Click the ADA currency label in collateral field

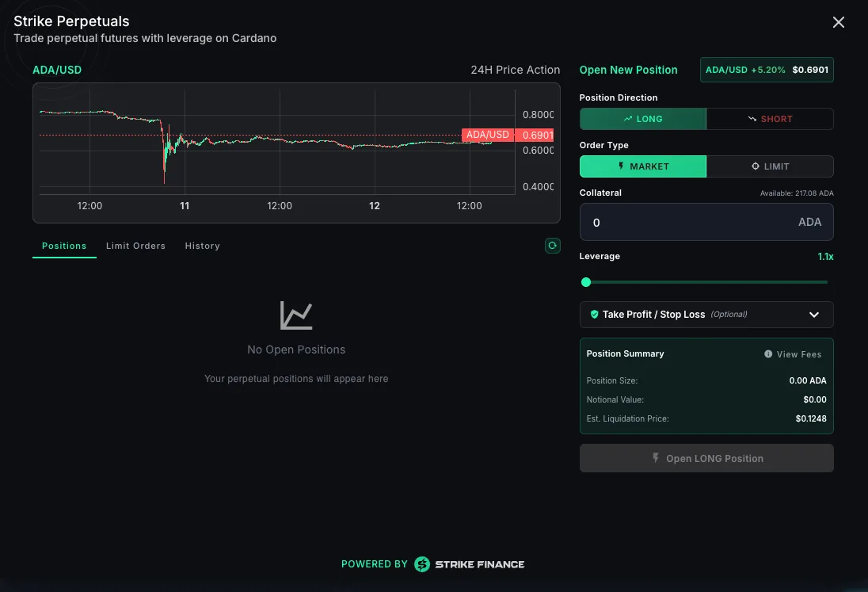click(x=809, y=222)
